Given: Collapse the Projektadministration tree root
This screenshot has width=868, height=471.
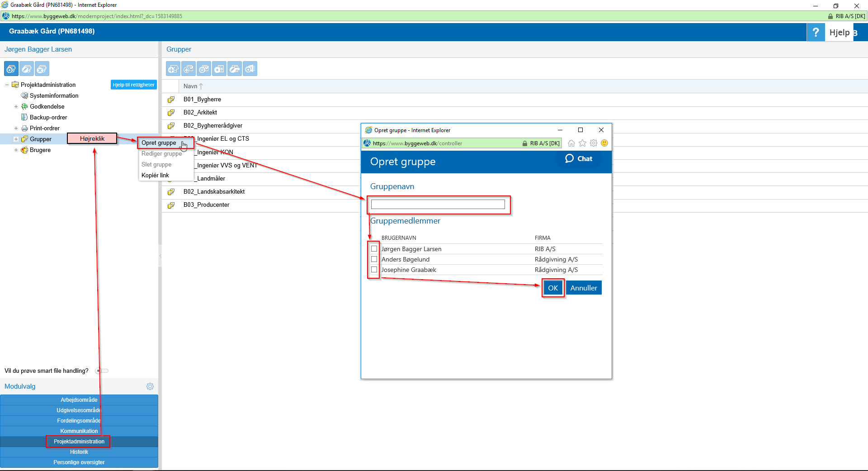Looking at the screenshot, I should [7, 85].
